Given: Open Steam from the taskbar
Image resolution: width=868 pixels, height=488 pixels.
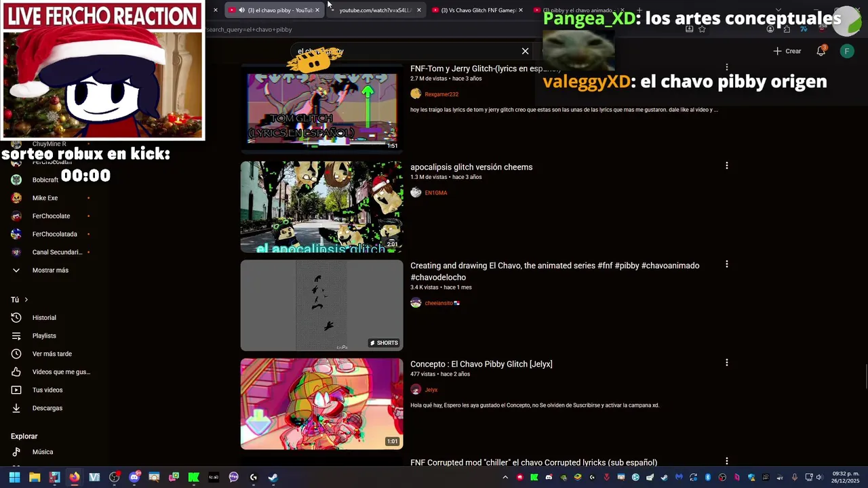Looking at the screenshot, I should pyautogui.click(x=273, y=477).
